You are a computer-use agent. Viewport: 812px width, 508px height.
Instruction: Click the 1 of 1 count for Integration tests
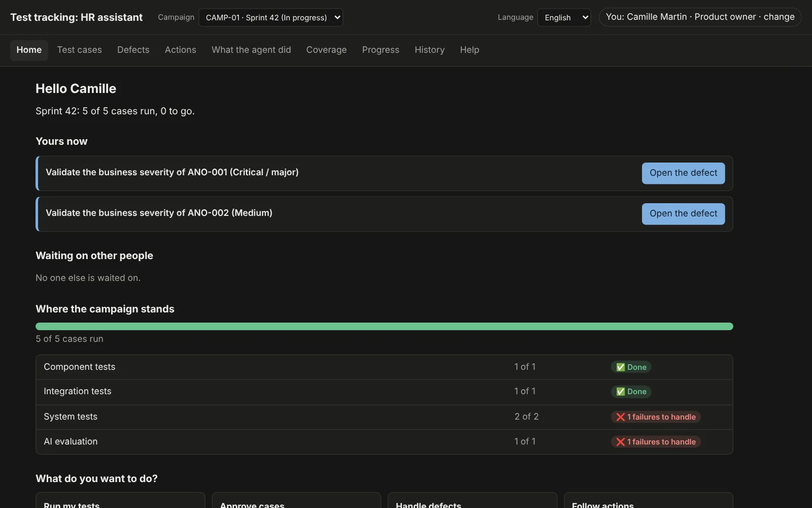525,391
